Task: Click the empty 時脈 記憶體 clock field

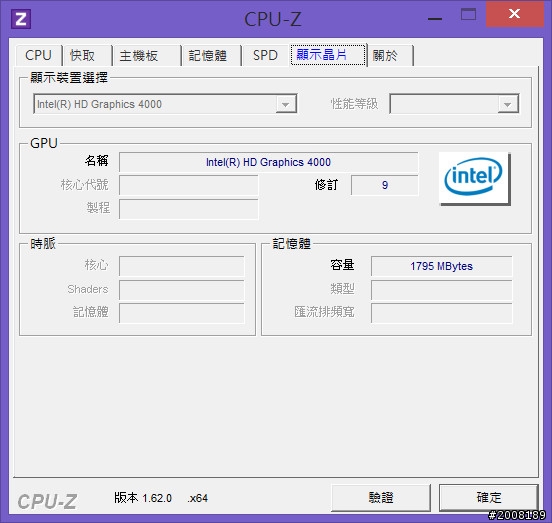Action: (182, 313)
